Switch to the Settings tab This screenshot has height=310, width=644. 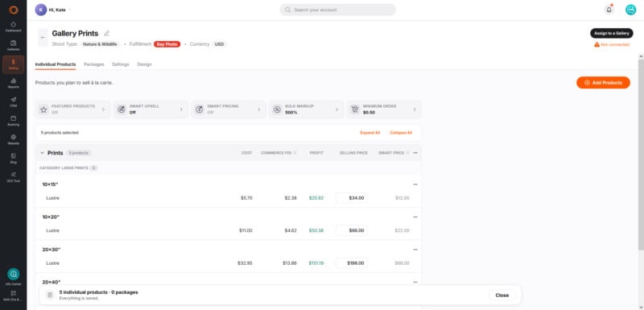coord(120,64)
